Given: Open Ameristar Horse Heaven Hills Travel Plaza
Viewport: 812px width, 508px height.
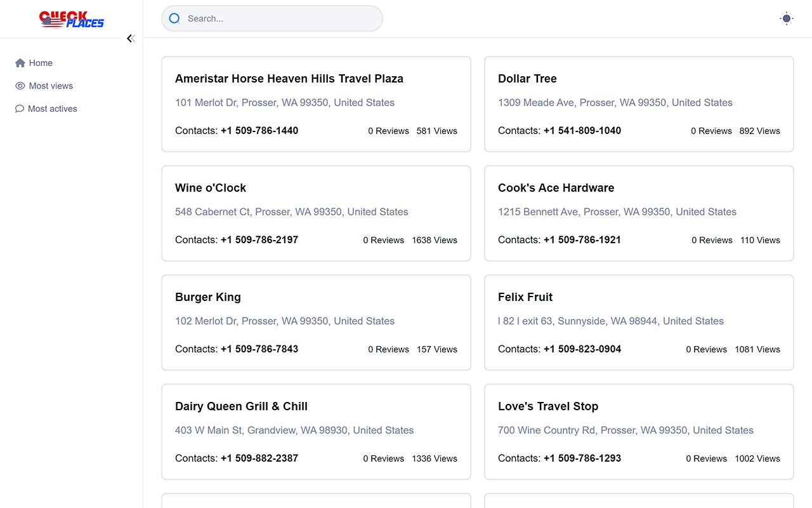Looking at the screenshot, I should click(289, 79).
